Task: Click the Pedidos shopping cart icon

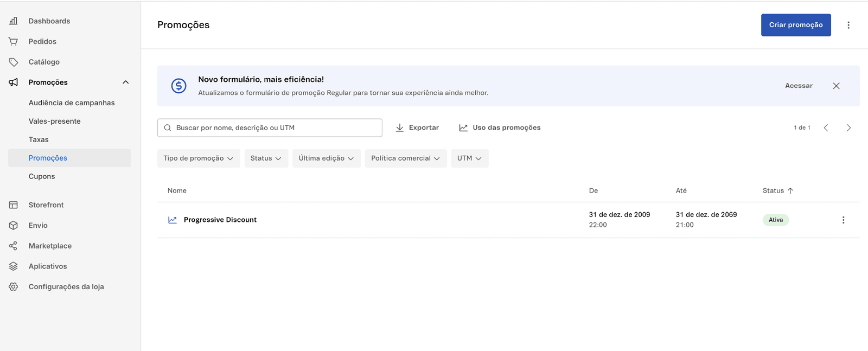Action: [x=14, y=41]
